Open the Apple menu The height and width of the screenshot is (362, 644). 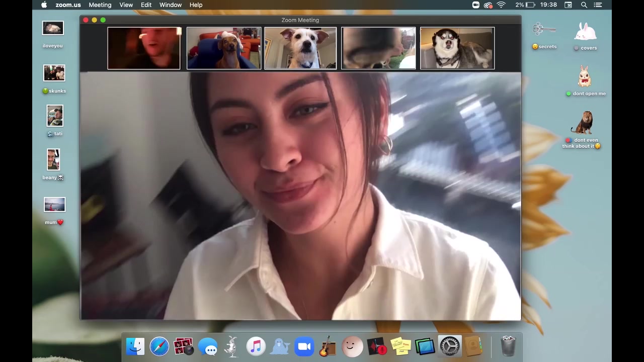[44, 5]
